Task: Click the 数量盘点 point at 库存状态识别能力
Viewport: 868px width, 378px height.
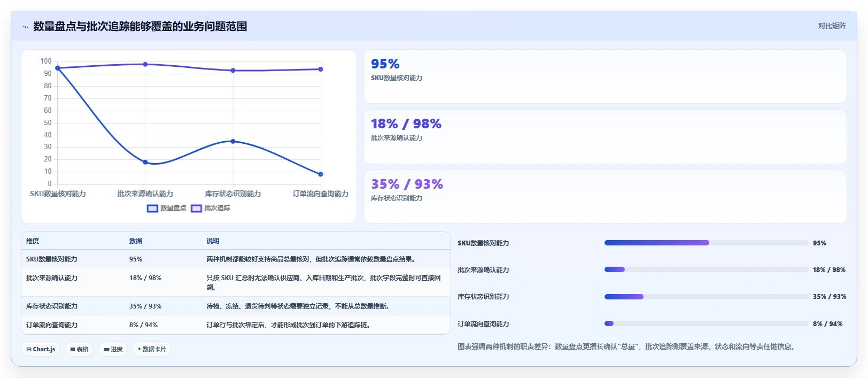Action: [x=233, y=141]
